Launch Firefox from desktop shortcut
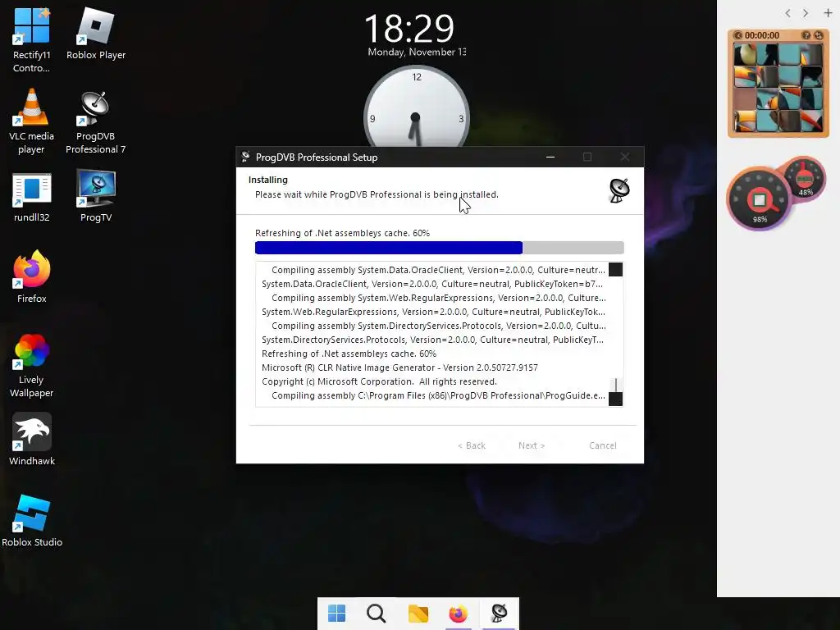840x630 pixels. coord(32,277)
